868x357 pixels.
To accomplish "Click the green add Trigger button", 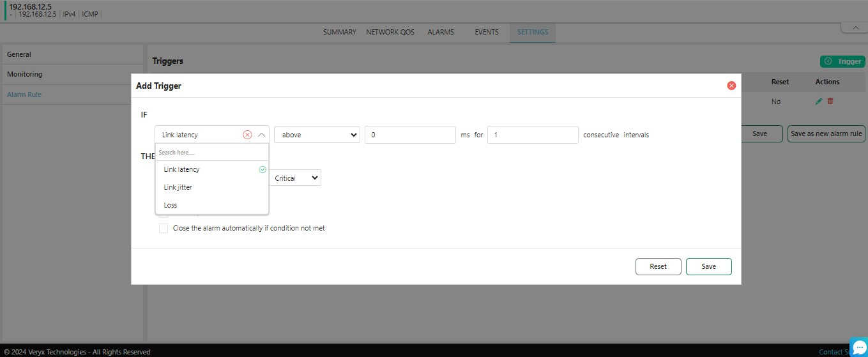I will point(842,61).
